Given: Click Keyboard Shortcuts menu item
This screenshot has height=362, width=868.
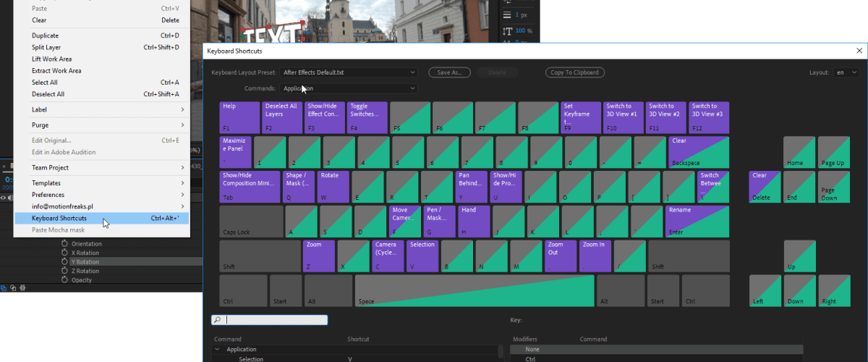Looking at the screenshot, I should pos(59,218).
